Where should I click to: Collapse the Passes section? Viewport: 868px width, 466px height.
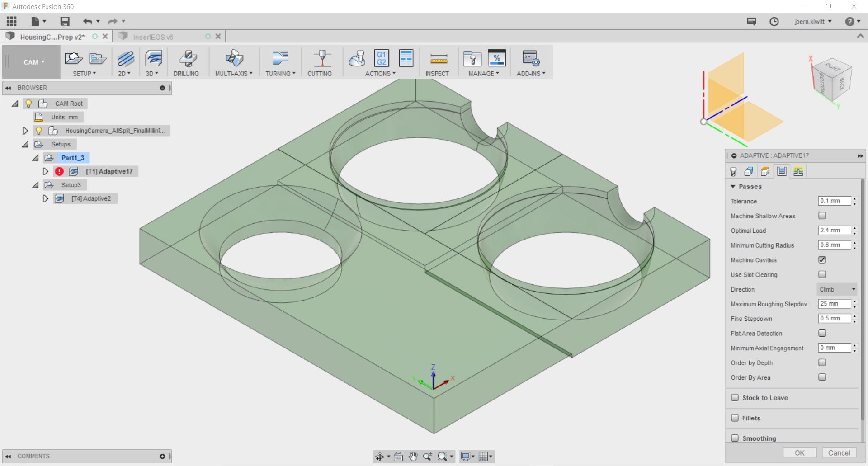point(733,187)
